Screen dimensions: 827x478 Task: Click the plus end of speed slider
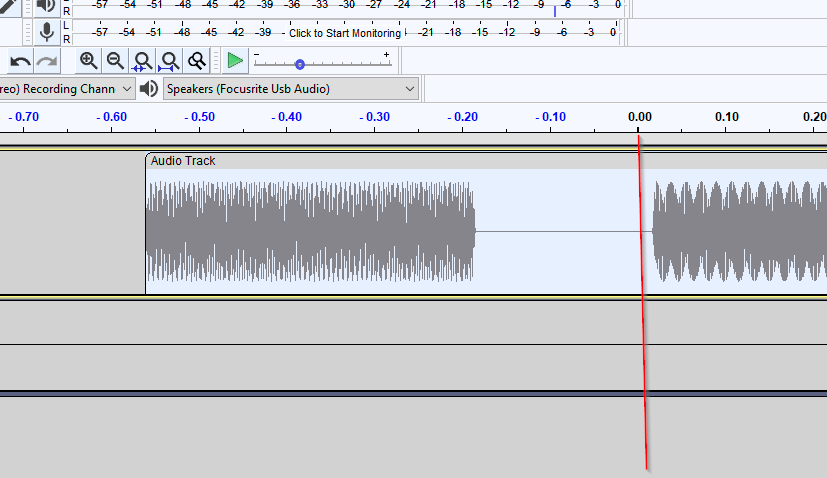[387, 54]
